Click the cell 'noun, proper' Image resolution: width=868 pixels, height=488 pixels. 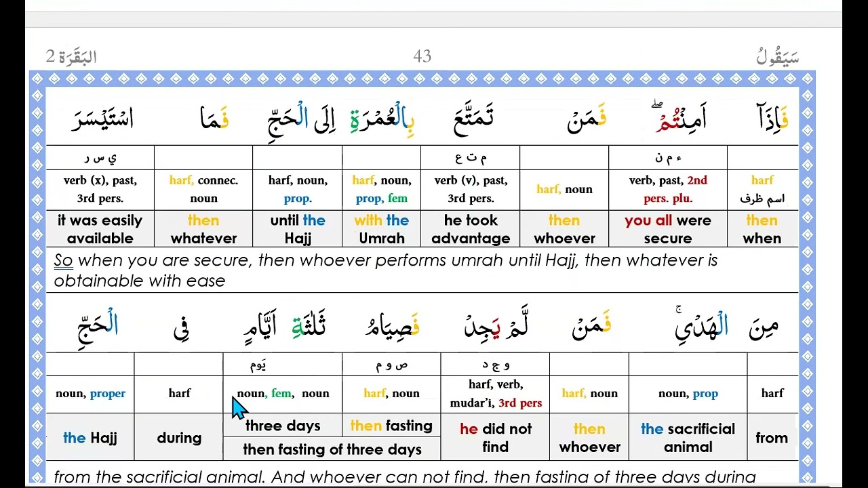pos(90,394)
